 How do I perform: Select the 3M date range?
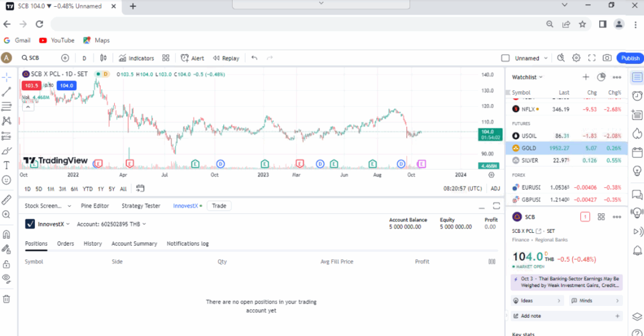pos(63,189)
